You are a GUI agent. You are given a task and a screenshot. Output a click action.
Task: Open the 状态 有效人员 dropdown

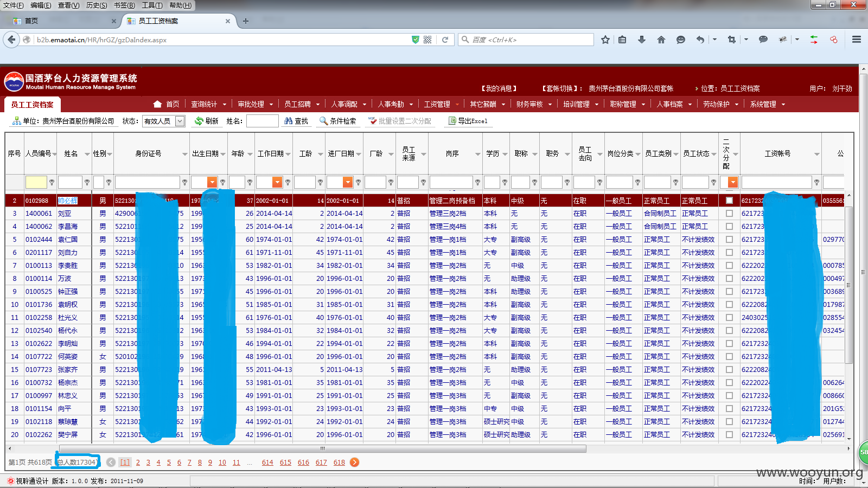tap(180, 121)
